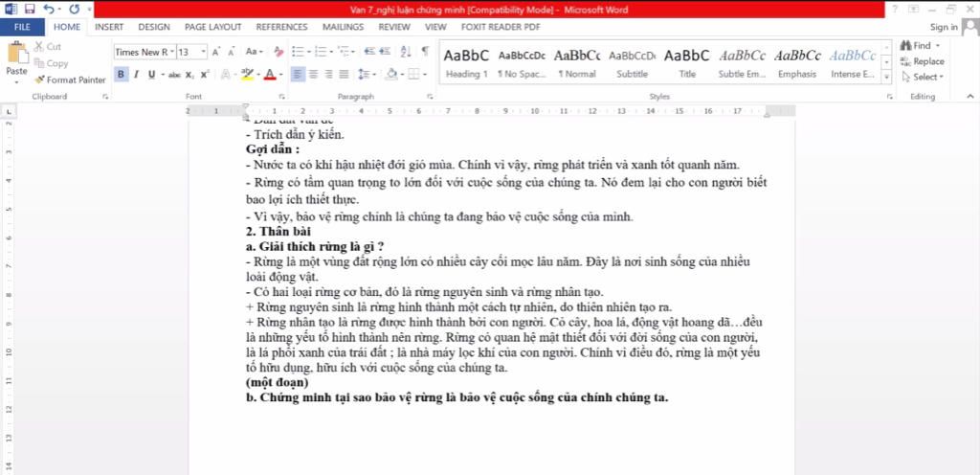Switch to the FOXIT READER PDF tab

(x=501, y=27)
